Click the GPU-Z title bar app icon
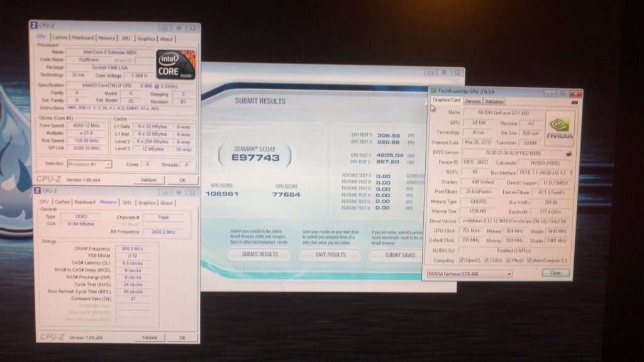This screenshot has height=362, width=644. coord(433,91)
